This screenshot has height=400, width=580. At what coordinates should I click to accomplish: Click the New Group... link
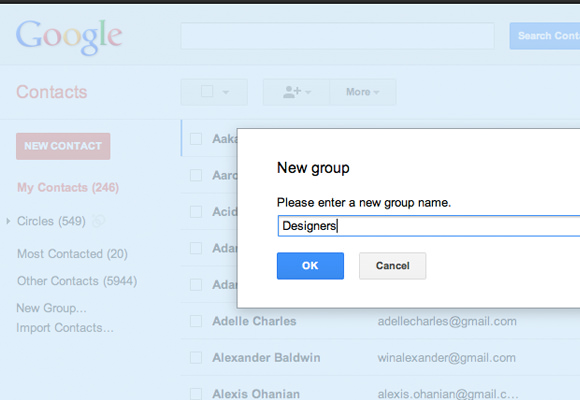(51, 308)
